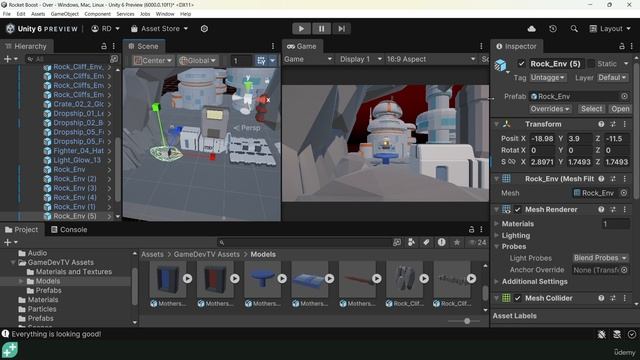Select the Scene tab
Screen dimensions: 640x360
pos(143,46)
